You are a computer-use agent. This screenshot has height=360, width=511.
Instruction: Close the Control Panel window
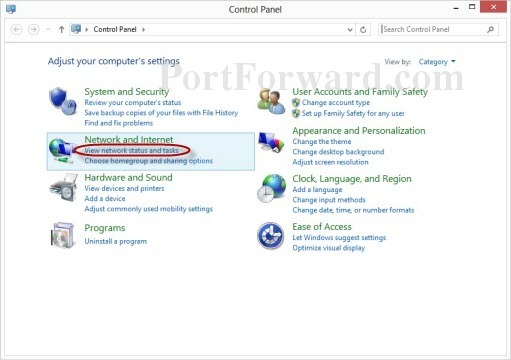[x=493, y=7]
